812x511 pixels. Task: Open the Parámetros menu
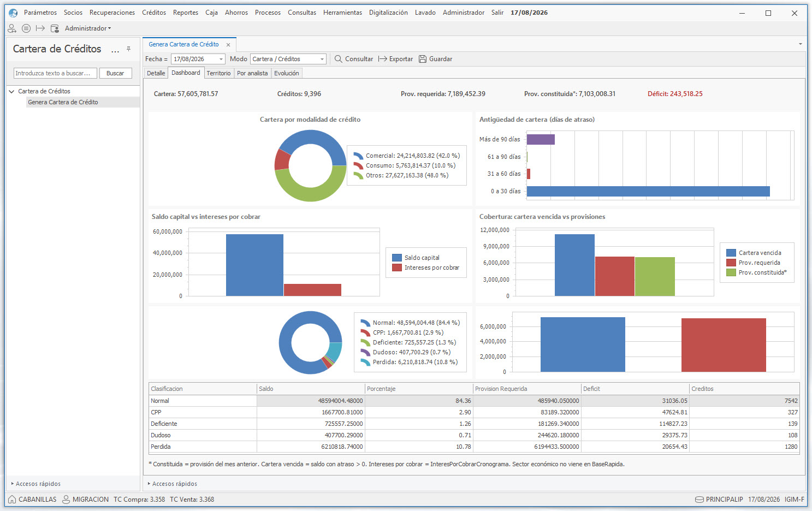click(40, 13)
